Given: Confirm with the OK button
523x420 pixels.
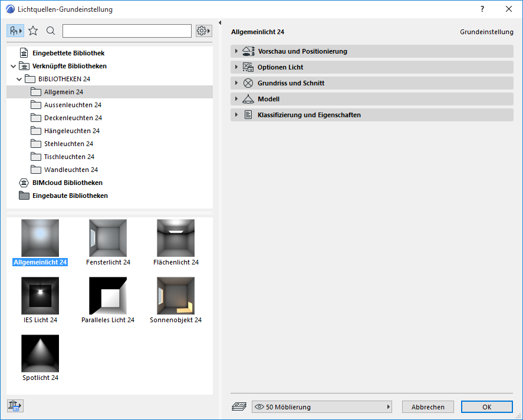Looking at the screenshot, I should coord(486,407).
